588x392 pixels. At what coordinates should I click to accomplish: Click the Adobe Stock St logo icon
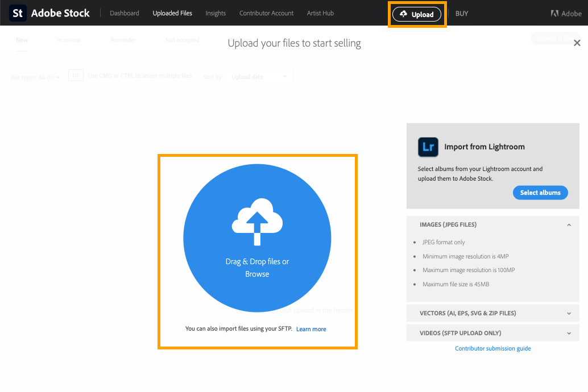click(18, 13)
